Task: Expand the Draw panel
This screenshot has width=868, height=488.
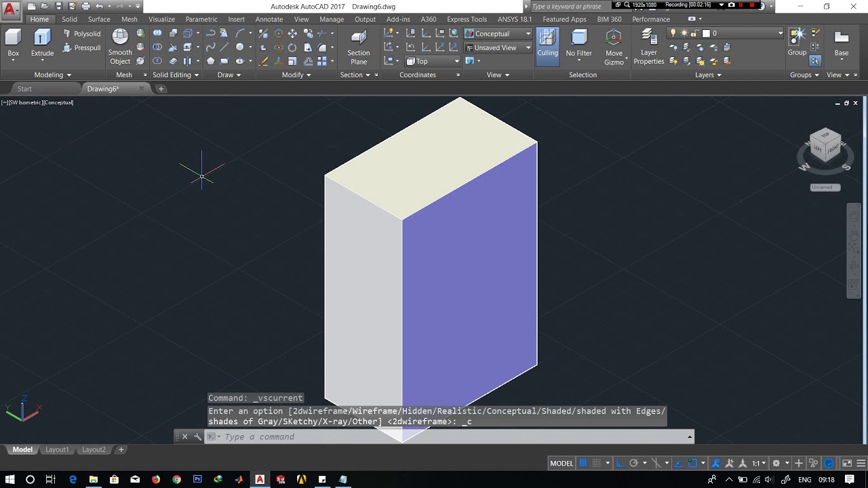Action: coord(229,75)
